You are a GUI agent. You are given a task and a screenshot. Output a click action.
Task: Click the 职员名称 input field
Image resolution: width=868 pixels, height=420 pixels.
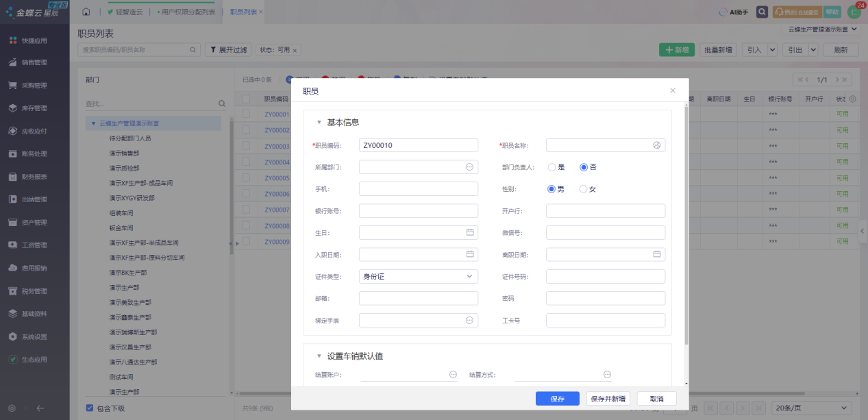pyautogui.click(x=606, y=145)
